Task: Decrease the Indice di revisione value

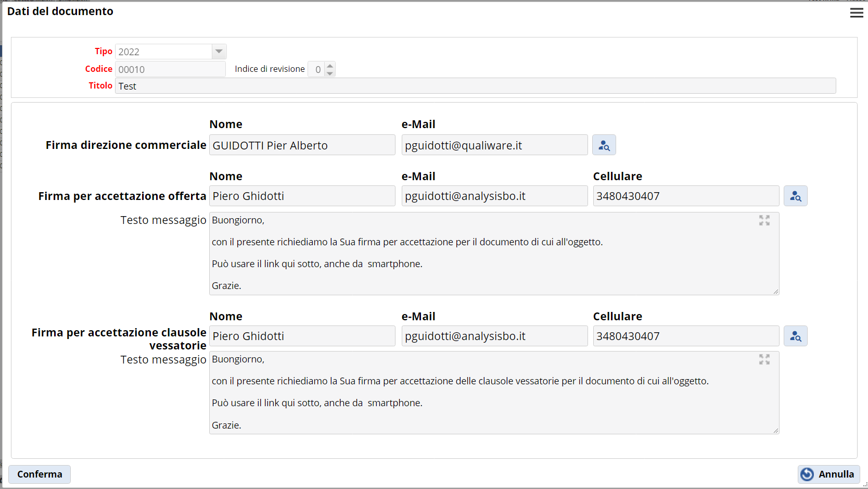Action: [330, 73]
